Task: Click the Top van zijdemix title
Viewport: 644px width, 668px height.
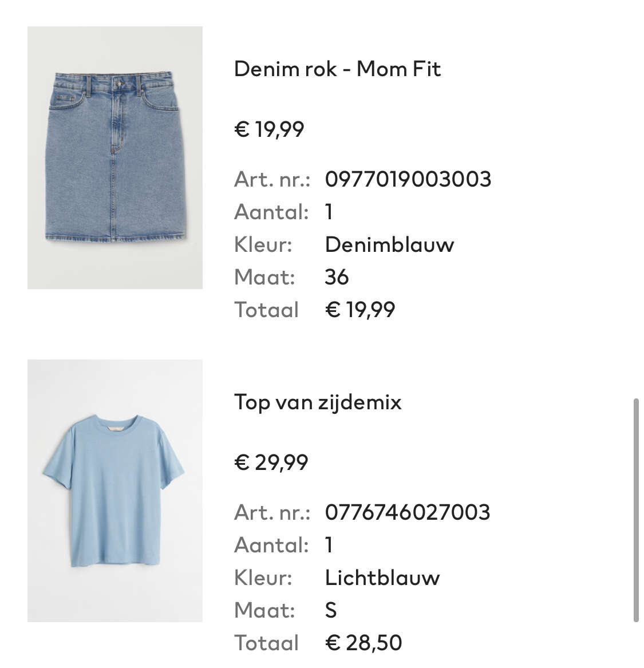Action: click(x=318, y=402)
